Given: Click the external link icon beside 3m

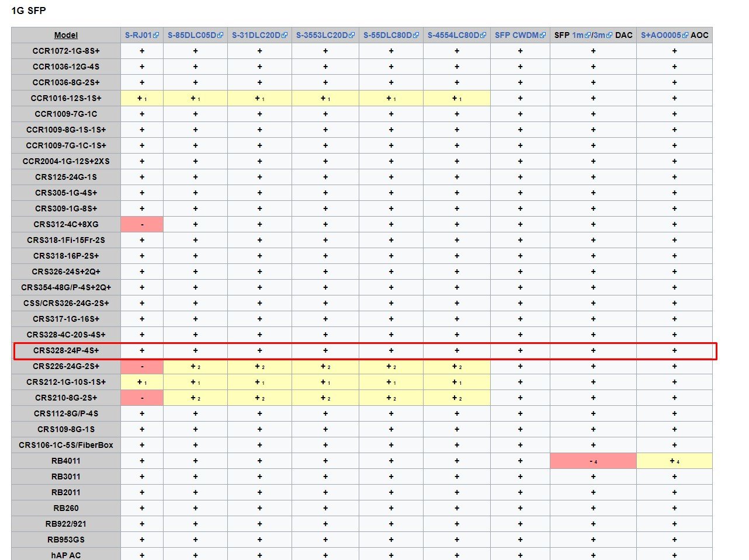Looking at the screenshot, I should tap(609, 35).
